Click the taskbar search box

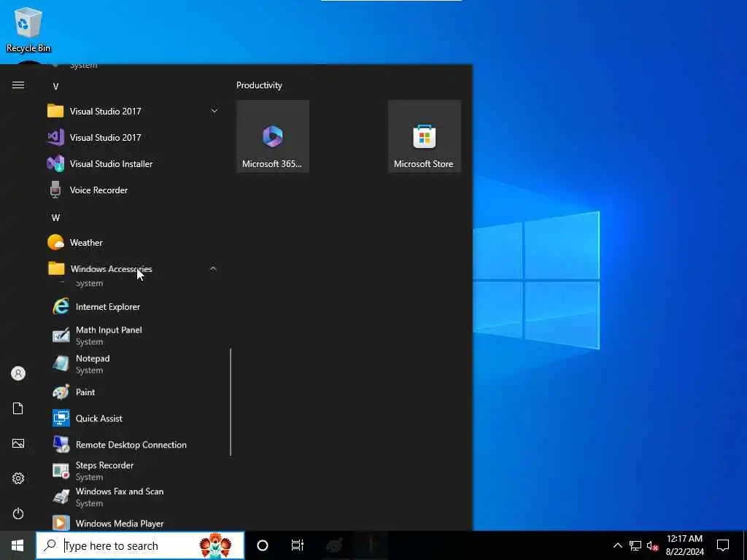[x=141, y=545]
